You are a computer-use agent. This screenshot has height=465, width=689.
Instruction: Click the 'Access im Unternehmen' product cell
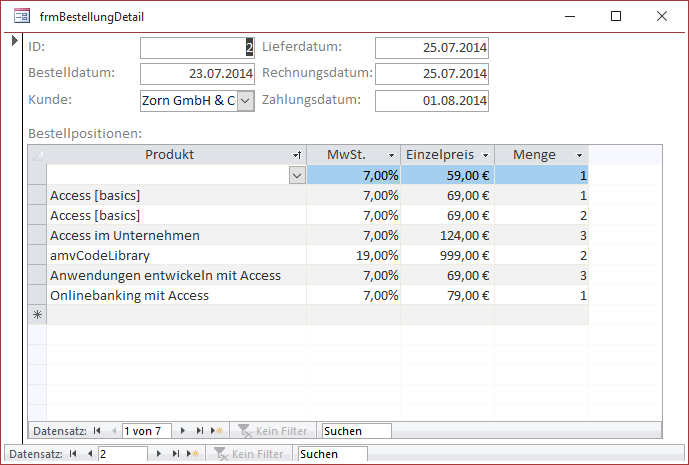tap(177, 236)
